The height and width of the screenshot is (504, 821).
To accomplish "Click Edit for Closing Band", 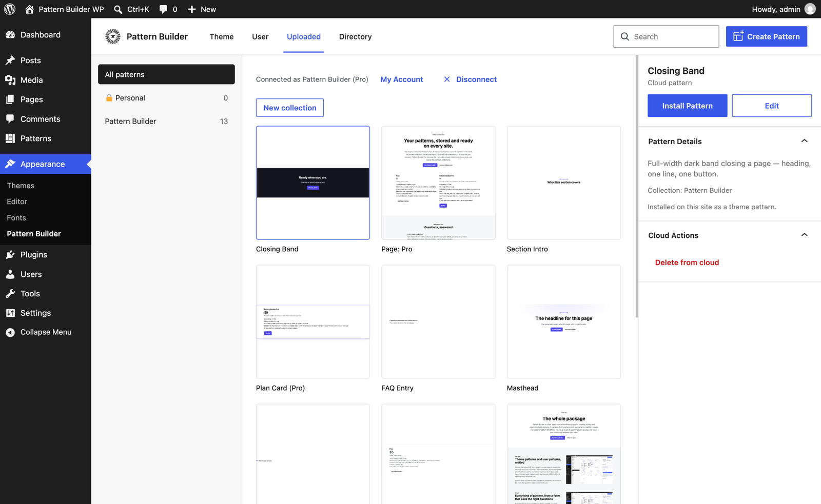I will (772, 106).
